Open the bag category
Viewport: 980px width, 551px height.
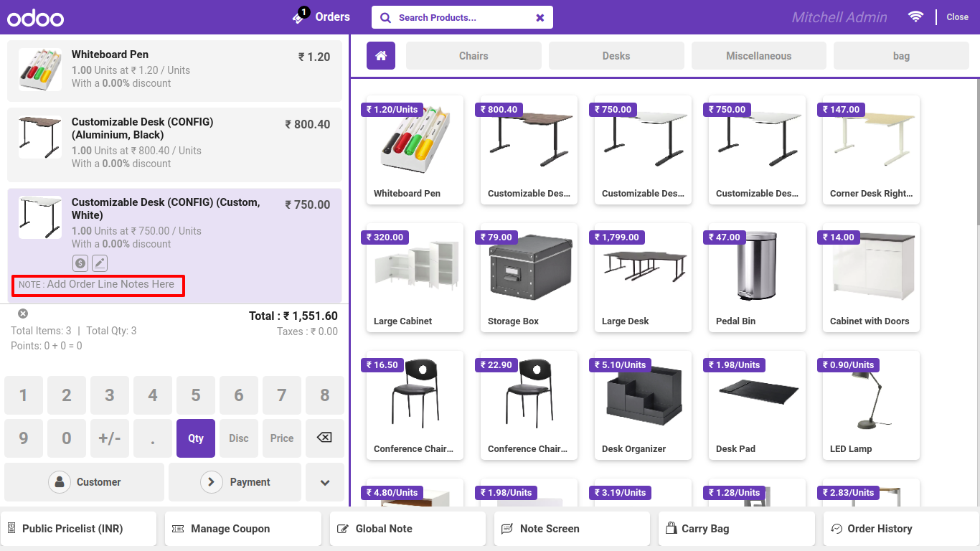tap(901, 56)
